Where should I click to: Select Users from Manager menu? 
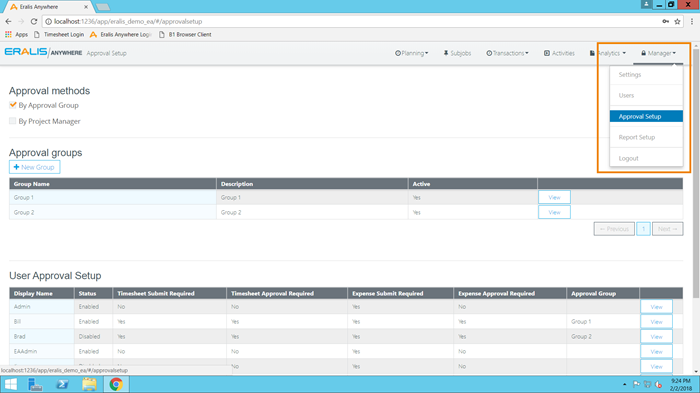pyautogui.click(x=646, y=96)
